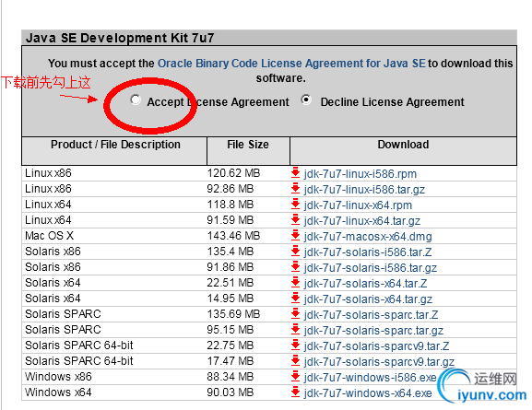Click red download arrow for windows-x64.exe
532x410 pixels.
coord(296,392)
